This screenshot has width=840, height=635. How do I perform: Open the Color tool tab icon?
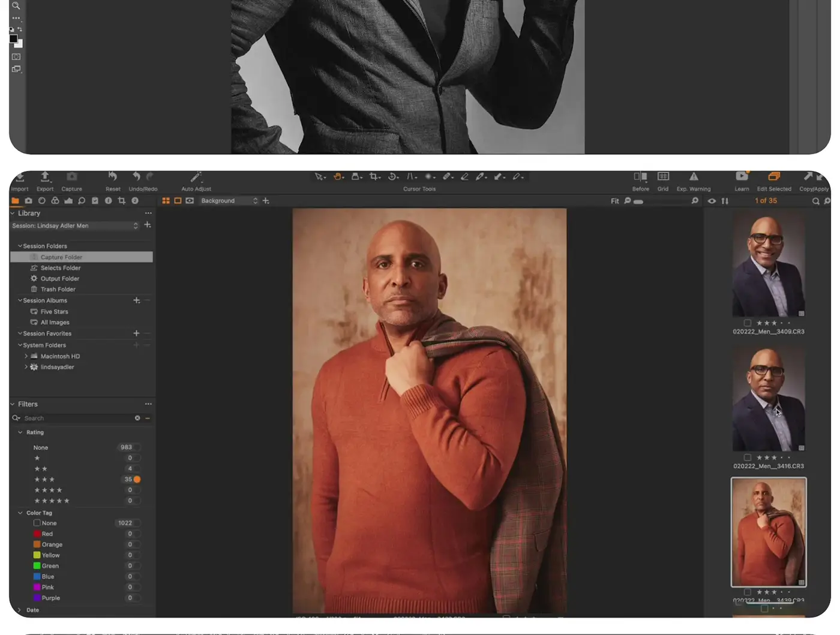click(x=55, y=201)
